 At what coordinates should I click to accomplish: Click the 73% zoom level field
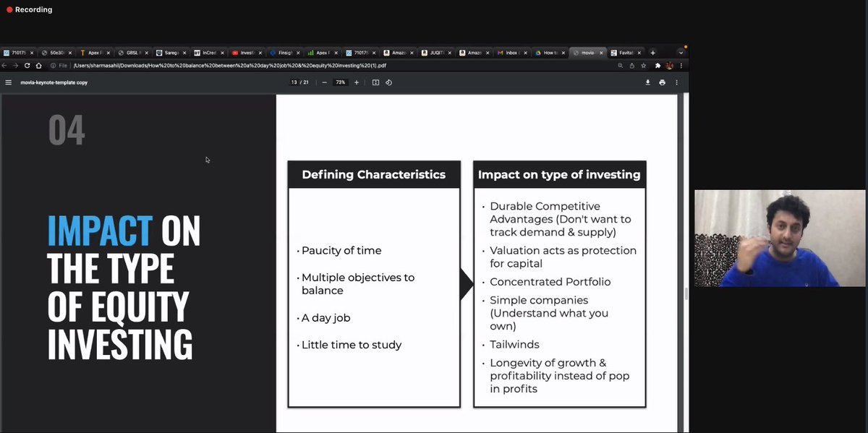point(340,82)
